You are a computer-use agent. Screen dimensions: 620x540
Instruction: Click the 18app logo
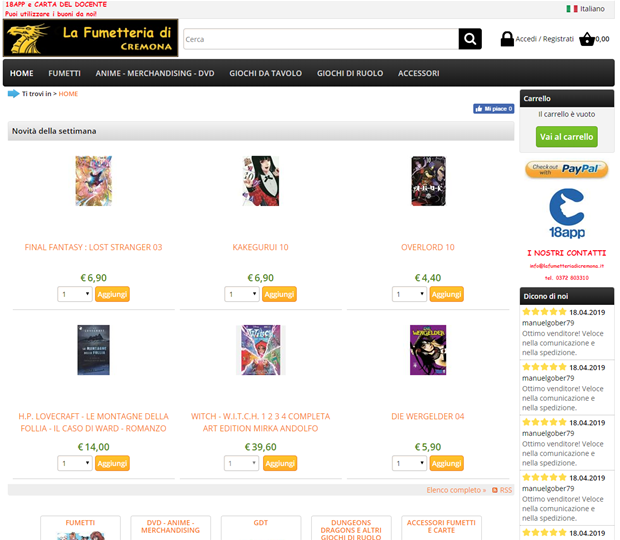pyautogui.click(x=567, y=213)
